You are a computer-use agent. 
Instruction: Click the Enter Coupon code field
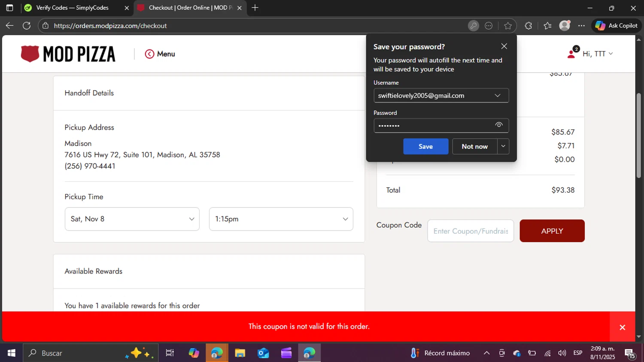[x=470, y=231]
